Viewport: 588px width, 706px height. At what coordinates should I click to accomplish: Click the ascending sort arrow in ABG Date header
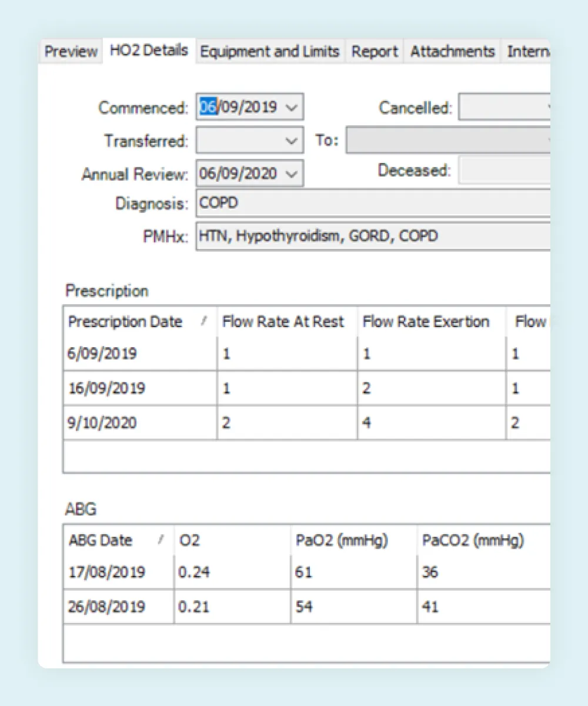[x=161, y=541]
